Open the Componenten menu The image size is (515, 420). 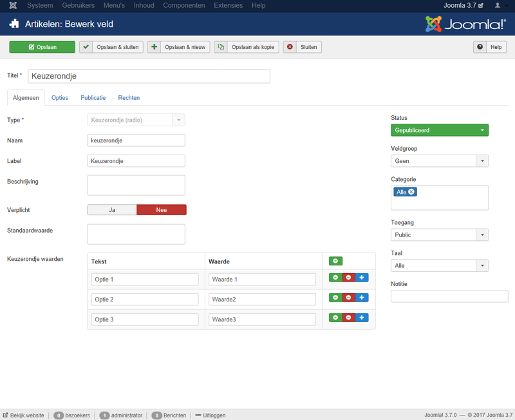pos(184,5)
